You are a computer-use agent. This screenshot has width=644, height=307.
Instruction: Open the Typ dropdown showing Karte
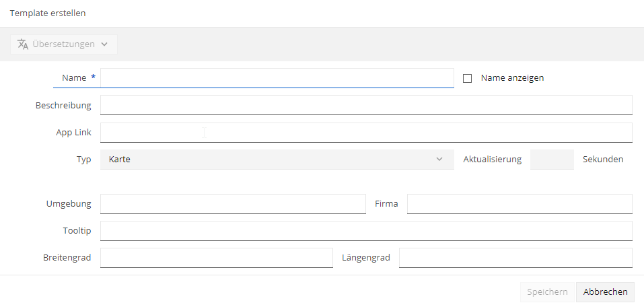coord(277,160)
